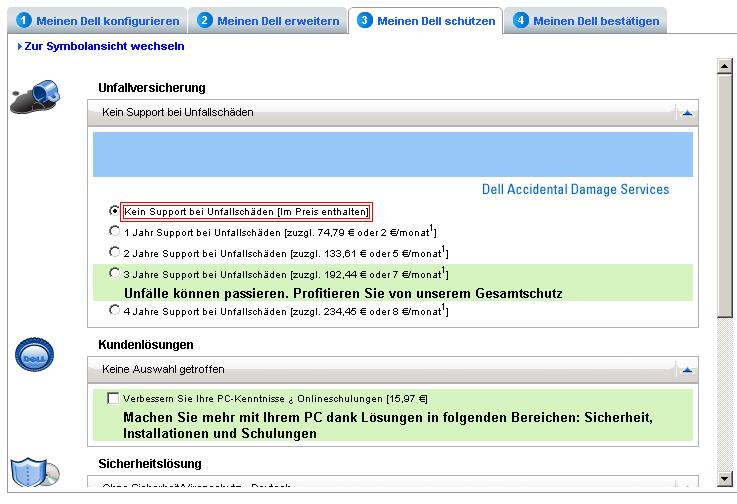This screenshot has width=737, height=504.
Task: Click the scrollbar down arrow
Action: pos(724,479)
